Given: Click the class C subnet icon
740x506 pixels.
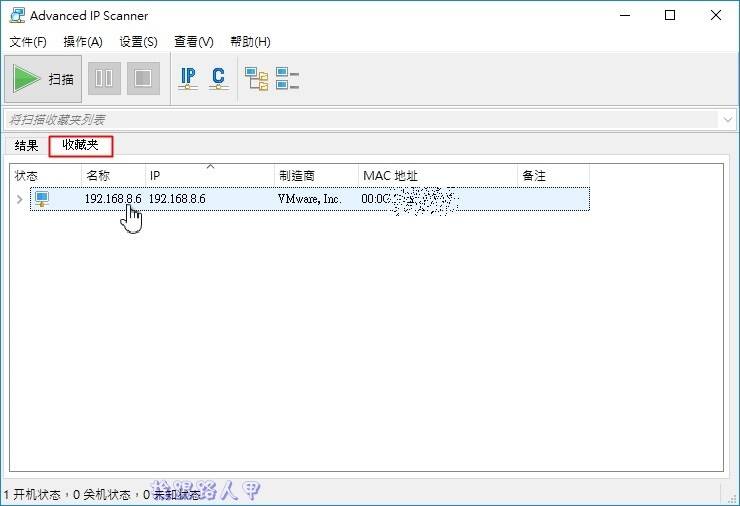Looking at the screenshot, I should coord(218,78).
